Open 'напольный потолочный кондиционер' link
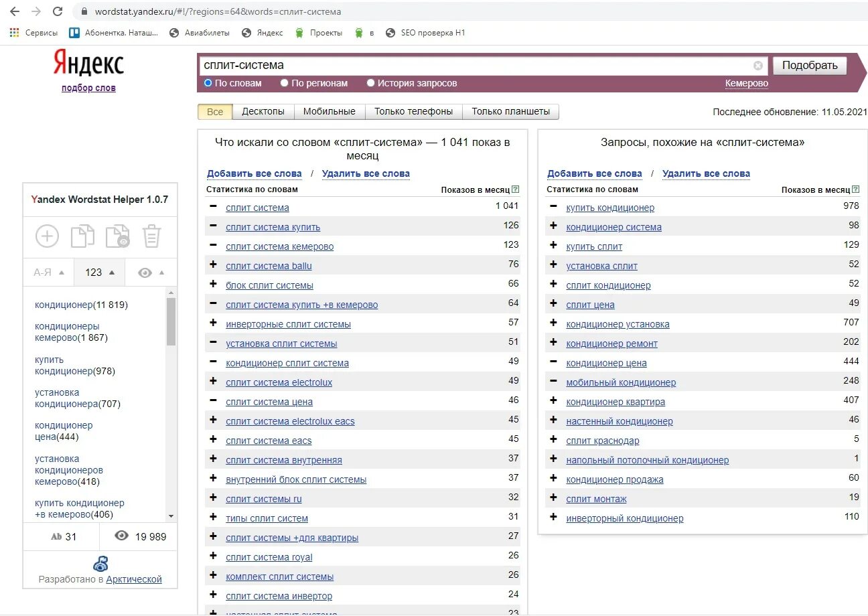Image resolution: width=868 pixels, height=616 pixels. 647,460
